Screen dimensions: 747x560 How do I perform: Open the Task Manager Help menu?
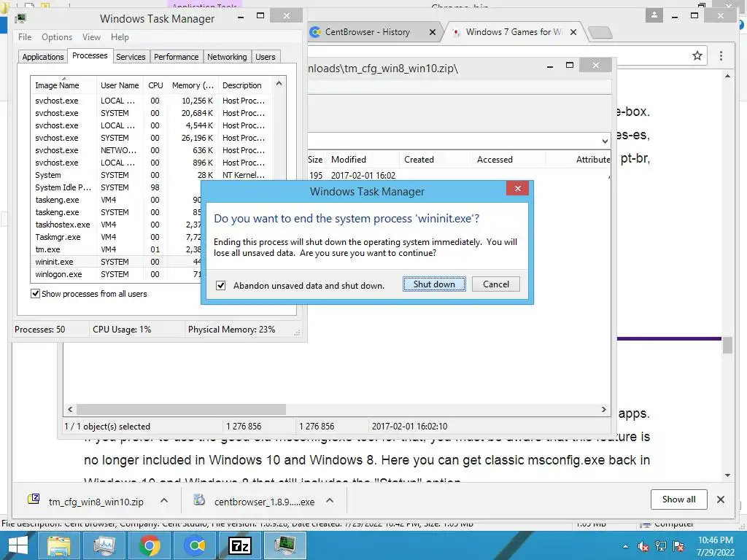pos(120,37)
